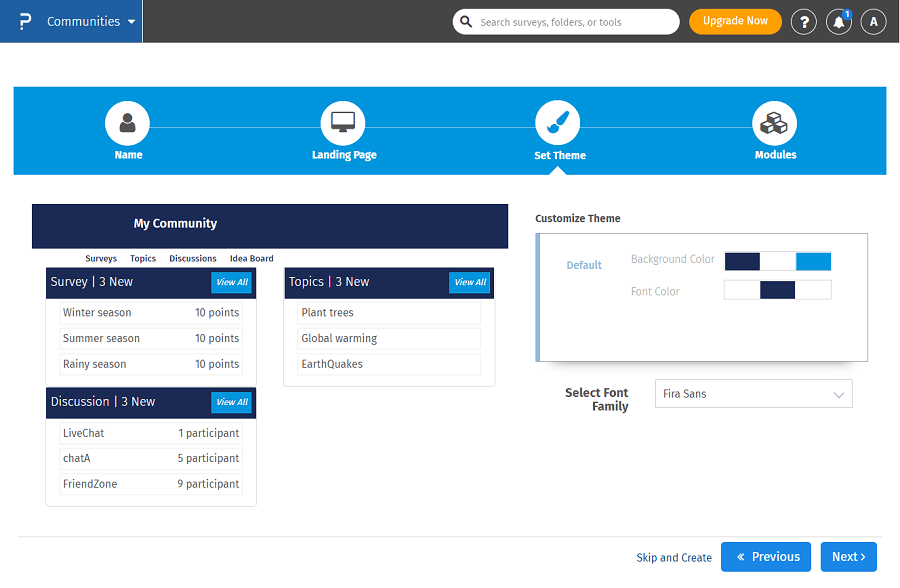Open the Landing Page monitor step

pyautogui.click(x=343, y=124)
